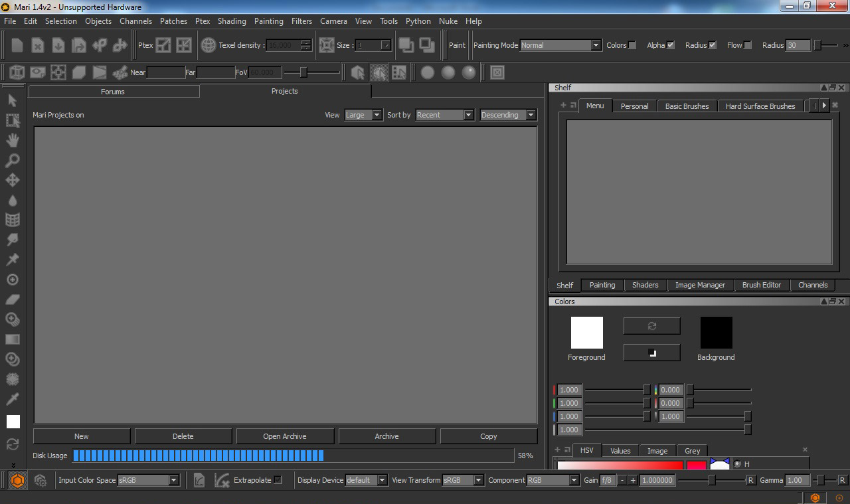The width and height of the screenshot is (850, 504).
Task: Click the brush-on-grid paint buffer icon
Action: 120,72
